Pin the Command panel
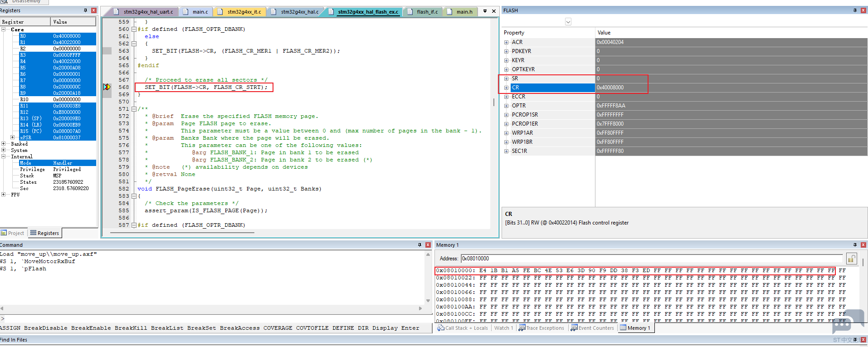This screenshot has height=347, width=868. (419, 245)
